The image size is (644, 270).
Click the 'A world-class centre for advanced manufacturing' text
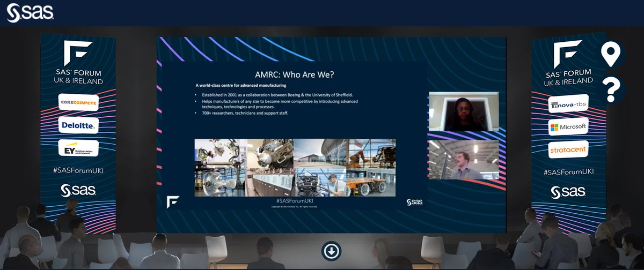[240, 86]
